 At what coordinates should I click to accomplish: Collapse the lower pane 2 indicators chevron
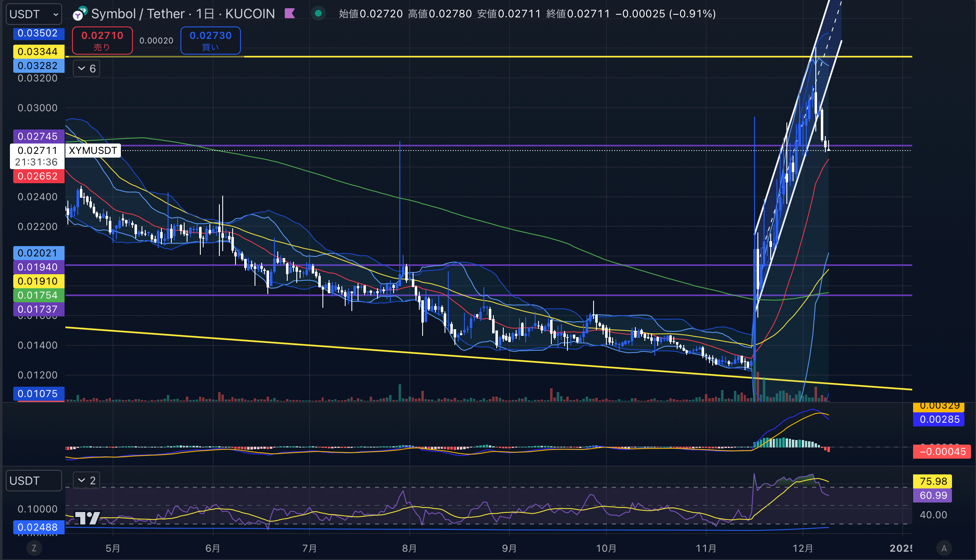(87, 481)
